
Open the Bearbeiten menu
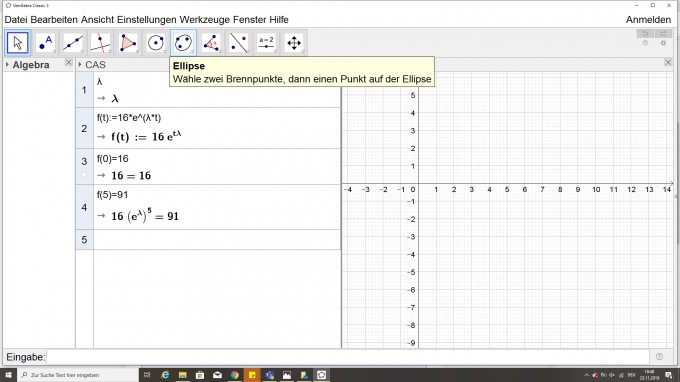(54, 20)
